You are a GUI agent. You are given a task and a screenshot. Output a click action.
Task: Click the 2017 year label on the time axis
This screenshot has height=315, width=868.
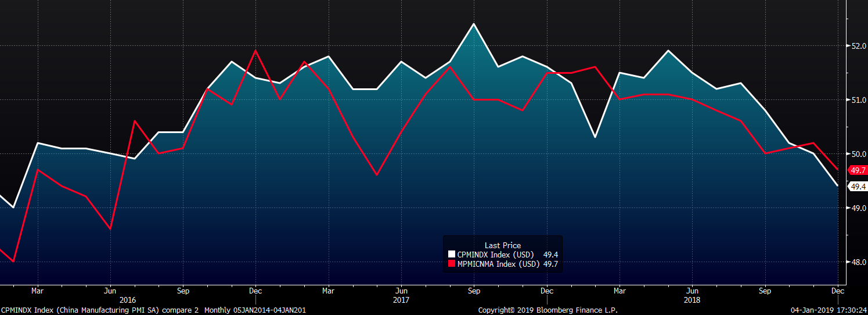click(401, 300)
